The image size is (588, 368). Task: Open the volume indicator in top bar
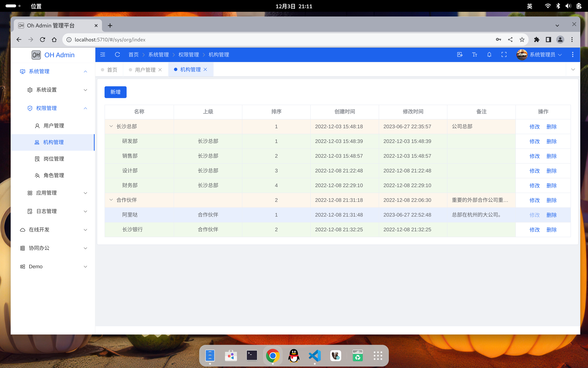click(x=568, y=6)
